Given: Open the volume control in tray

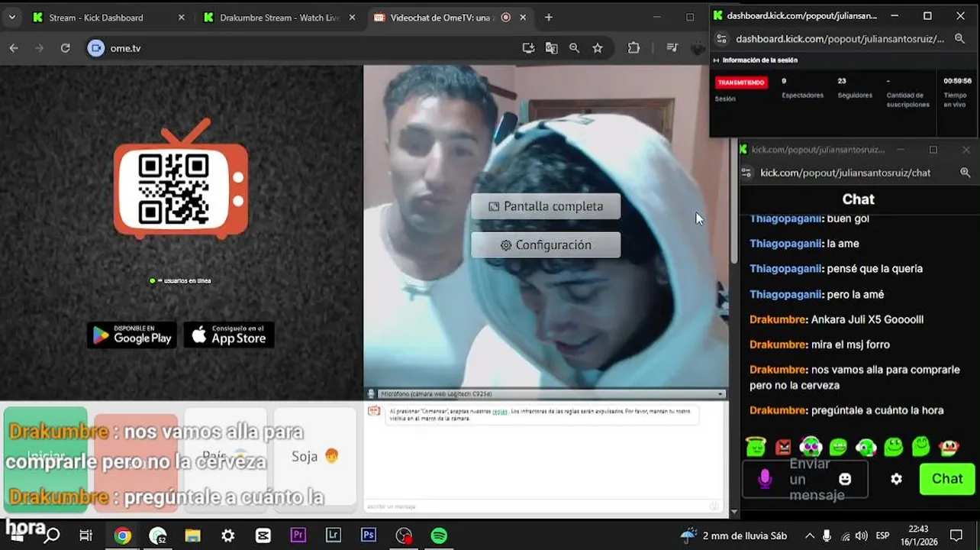Looking at the screenshot, I should click(x=861, y=535).
